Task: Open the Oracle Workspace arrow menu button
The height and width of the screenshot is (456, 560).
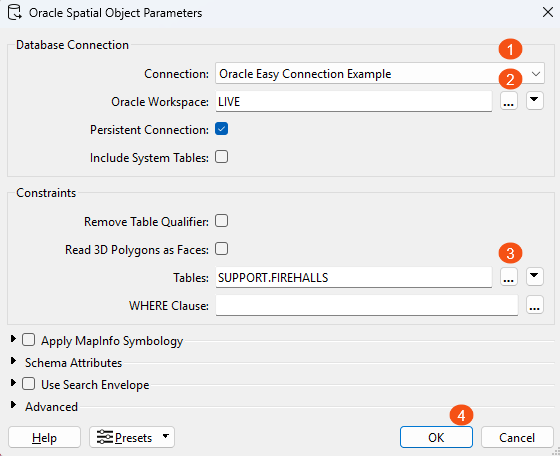Action: [x=534, y=101]
